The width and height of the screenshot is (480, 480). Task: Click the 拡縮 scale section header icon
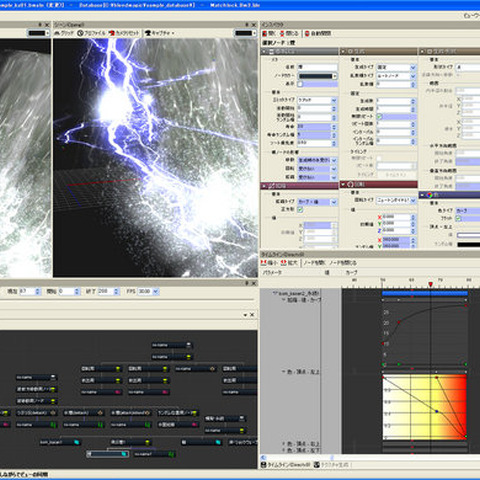click(271, 186)
